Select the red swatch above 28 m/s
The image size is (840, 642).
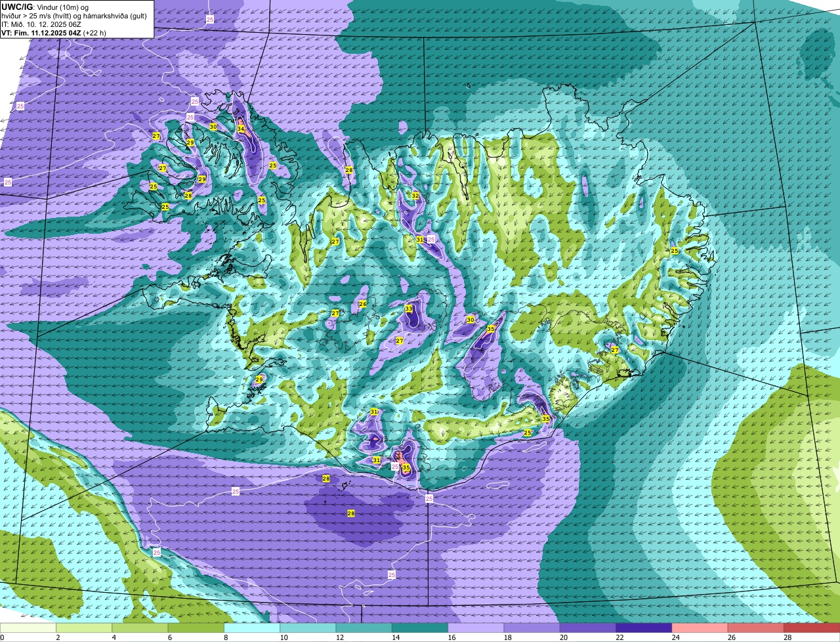point(812,628)
